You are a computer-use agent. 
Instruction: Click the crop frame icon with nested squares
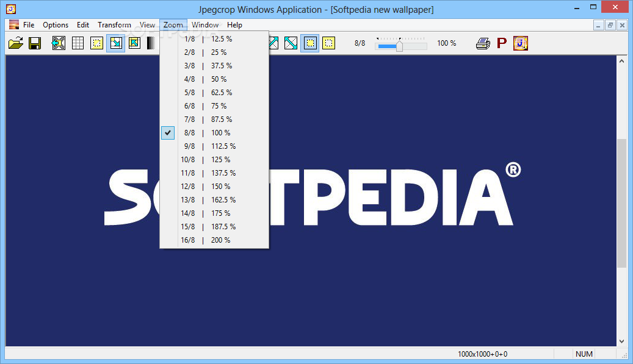59,43
